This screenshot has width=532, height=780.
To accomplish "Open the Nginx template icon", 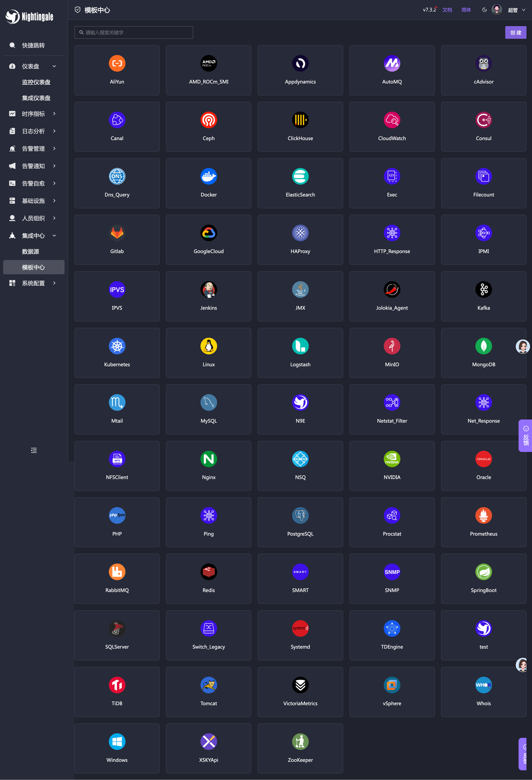I will tap(208, 459).
